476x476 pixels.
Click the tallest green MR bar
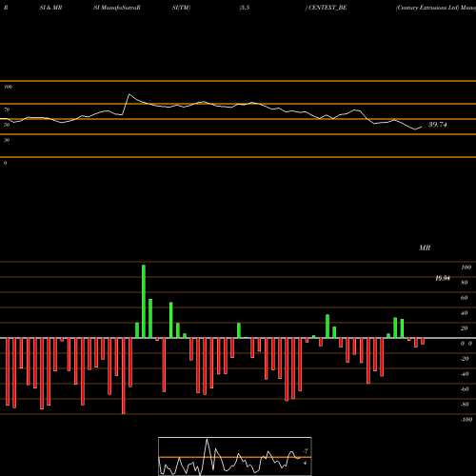tap(144, 301)
